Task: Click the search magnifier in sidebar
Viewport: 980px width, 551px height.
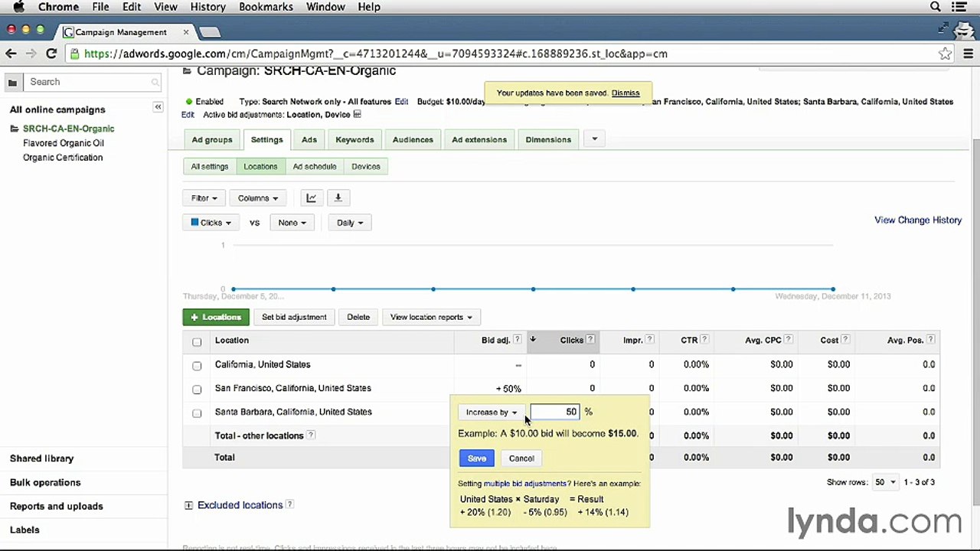Action: point(155,82)
